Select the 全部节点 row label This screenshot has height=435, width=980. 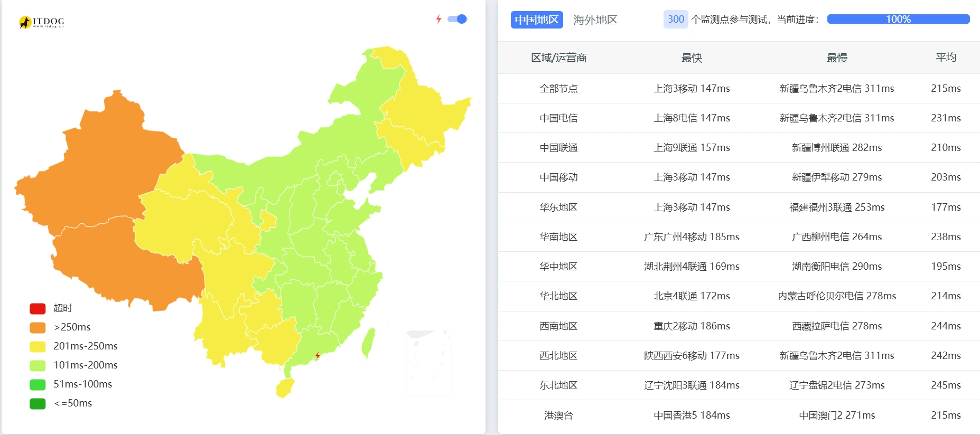tap(558, 89)
